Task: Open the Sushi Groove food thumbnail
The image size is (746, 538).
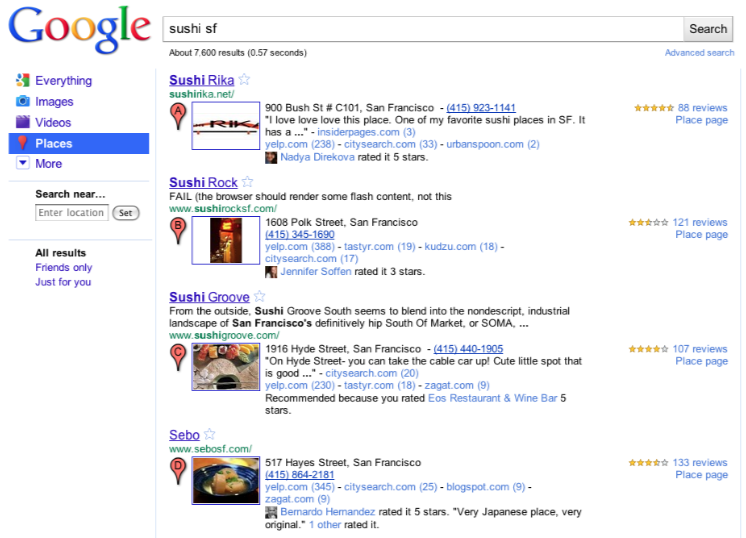Action: pos(226,367)
